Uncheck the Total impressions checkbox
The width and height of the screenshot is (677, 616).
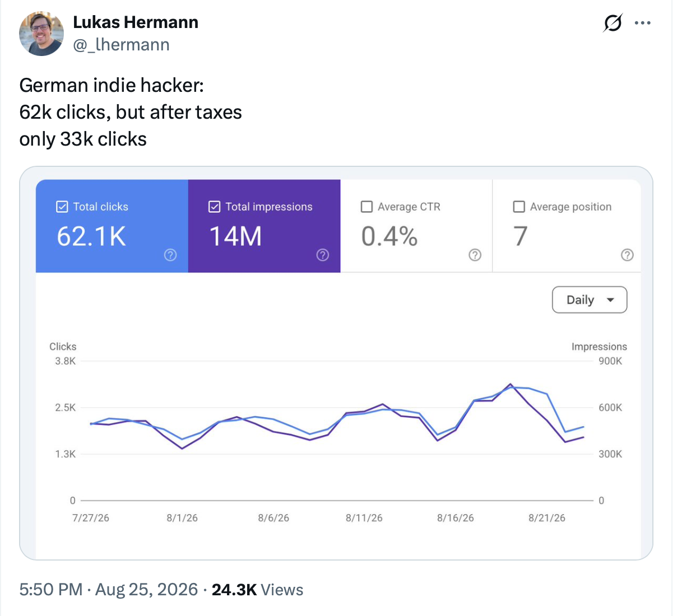(x=214, y=207)
